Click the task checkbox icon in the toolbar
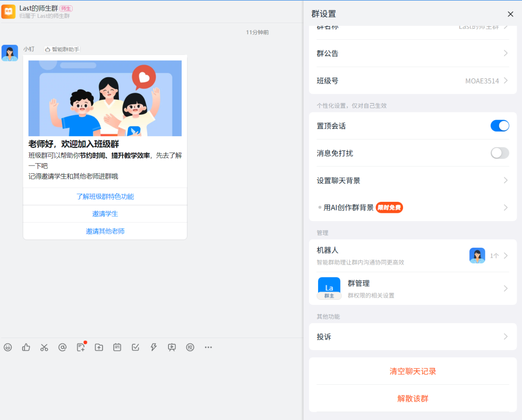Image resolution: width=522 pixels, height=420 pixels. pyautogui.click(x=135, y=347)
